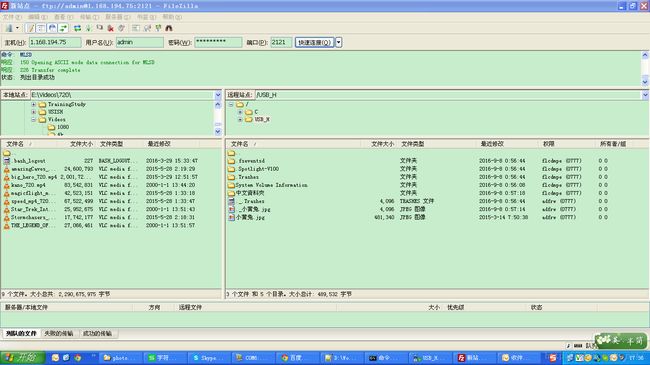
Task: Click the host field showing 1.168.194.75
Action: click(x=55, y=42)
